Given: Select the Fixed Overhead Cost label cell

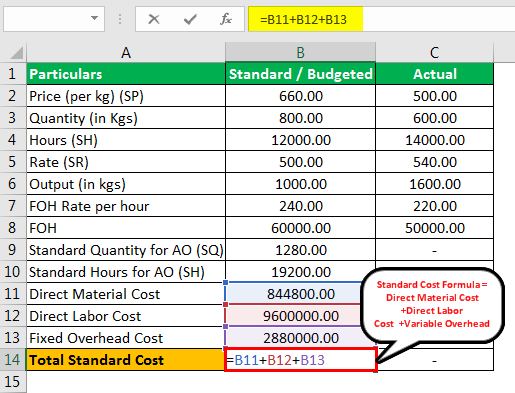Looking at the screenshot, I should 126,338.
